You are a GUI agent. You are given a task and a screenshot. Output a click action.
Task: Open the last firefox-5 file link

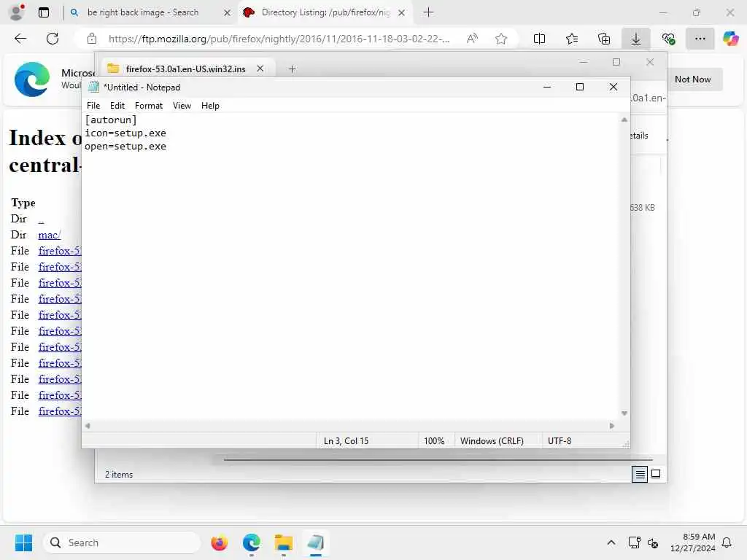point(60,411)
